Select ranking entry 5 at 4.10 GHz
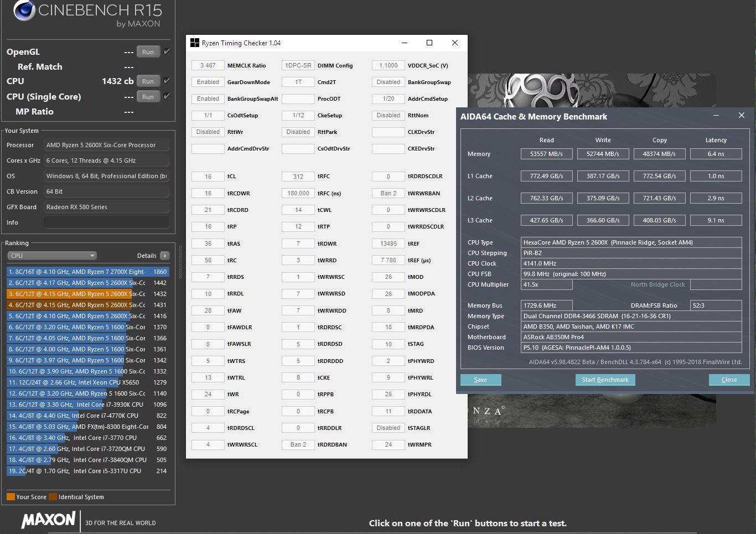The image size is (756, 534). 88,316
